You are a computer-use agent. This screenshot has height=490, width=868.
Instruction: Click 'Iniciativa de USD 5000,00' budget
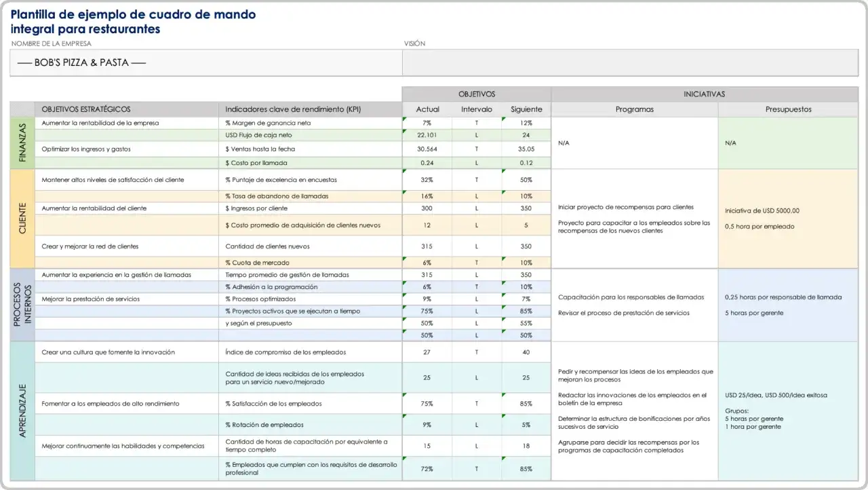pos(762,210)
